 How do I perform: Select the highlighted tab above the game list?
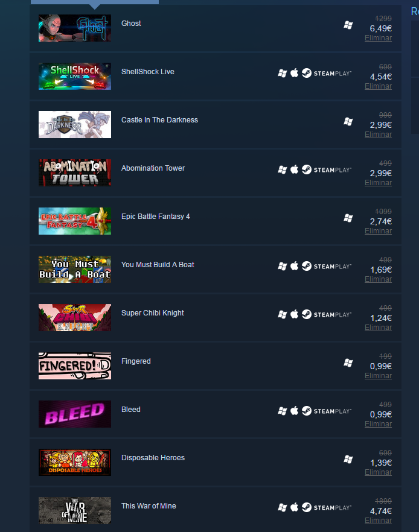[x=95, y=2]
